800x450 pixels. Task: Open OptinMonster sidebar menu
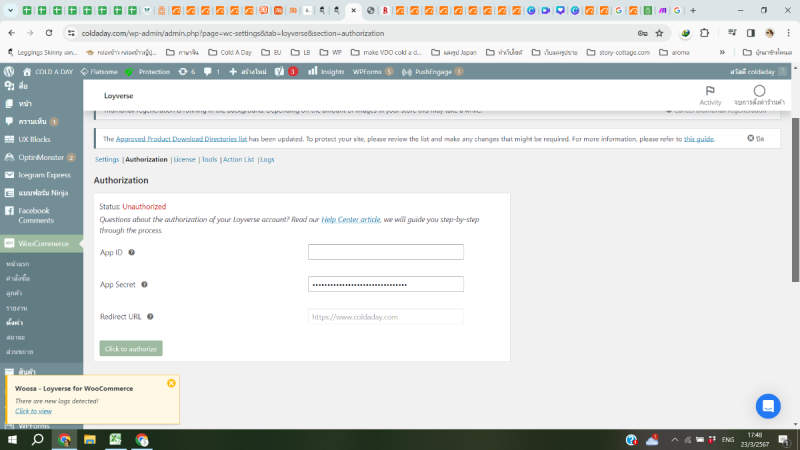[42, 157]
